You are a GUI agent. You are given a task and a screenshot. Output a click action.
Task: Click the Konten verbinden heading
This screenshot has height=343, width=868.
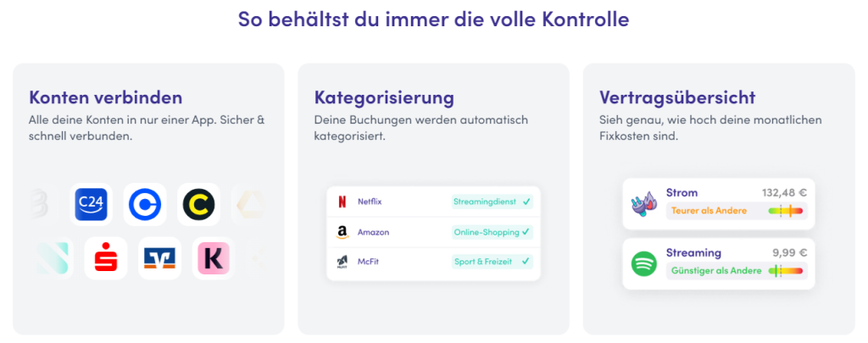pyautogui.click(x=105, y=97)
